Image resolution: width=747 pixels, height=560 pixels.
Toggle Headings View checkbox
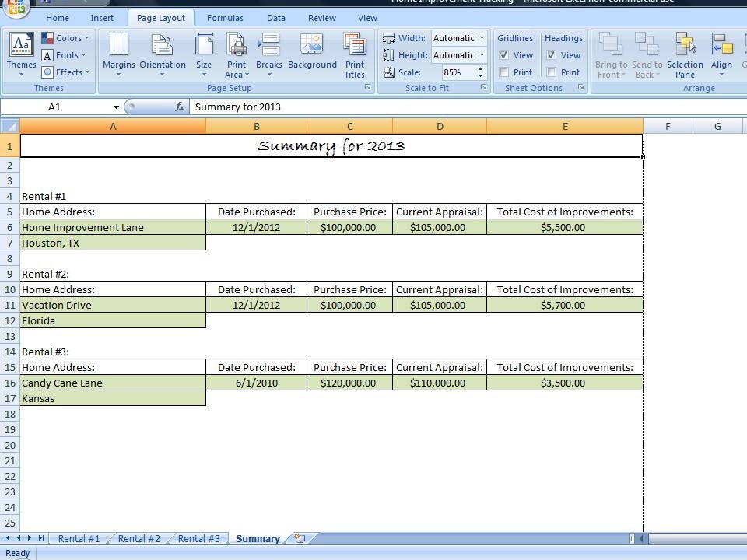(x=551, y=55)
